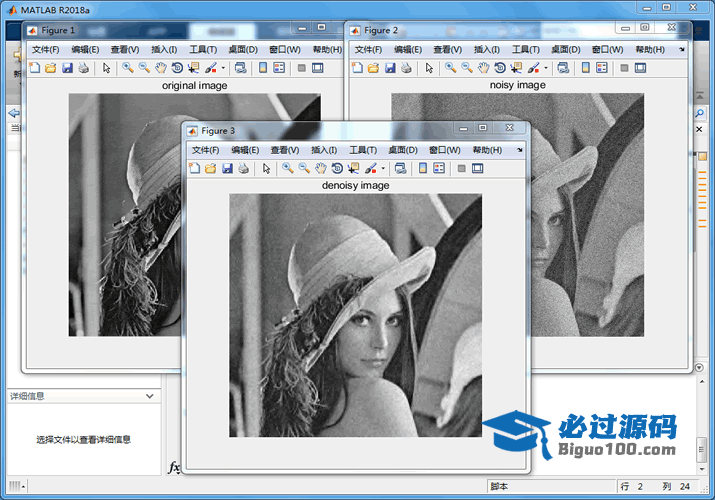
Task: Open file icon in Figure 2 toolbar
Action: pos(373,68)
